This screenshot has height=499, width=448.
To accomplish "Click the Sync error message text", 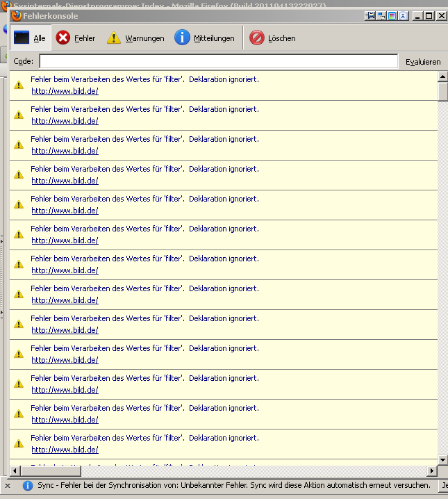I will pos(233,485).
